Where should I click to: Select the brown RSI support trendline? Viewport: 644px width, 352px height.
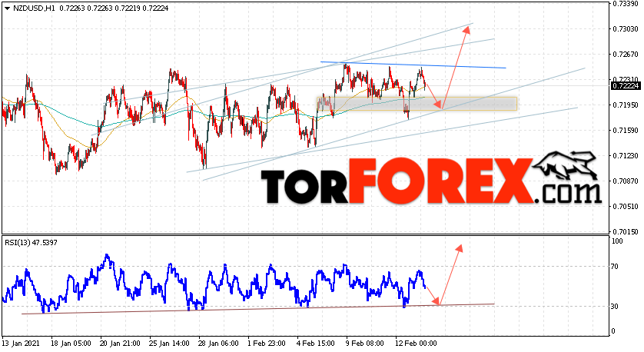pos(258,309)
